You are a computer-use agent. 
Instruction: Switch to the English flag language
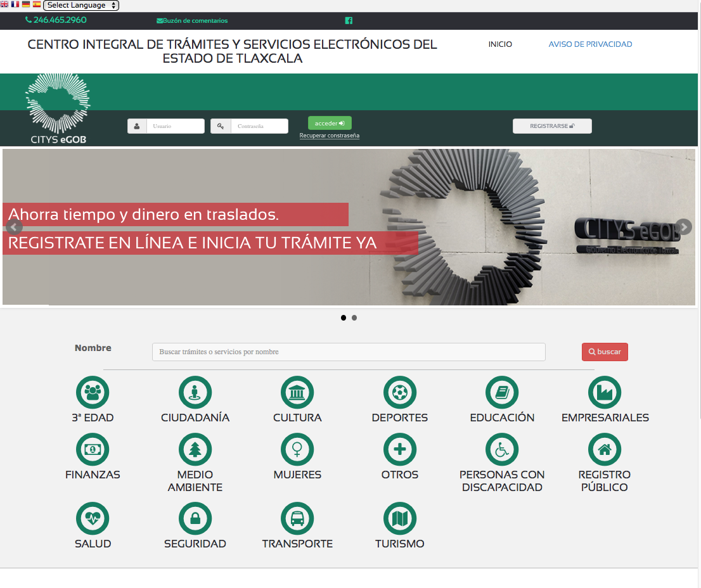(6, 3)
